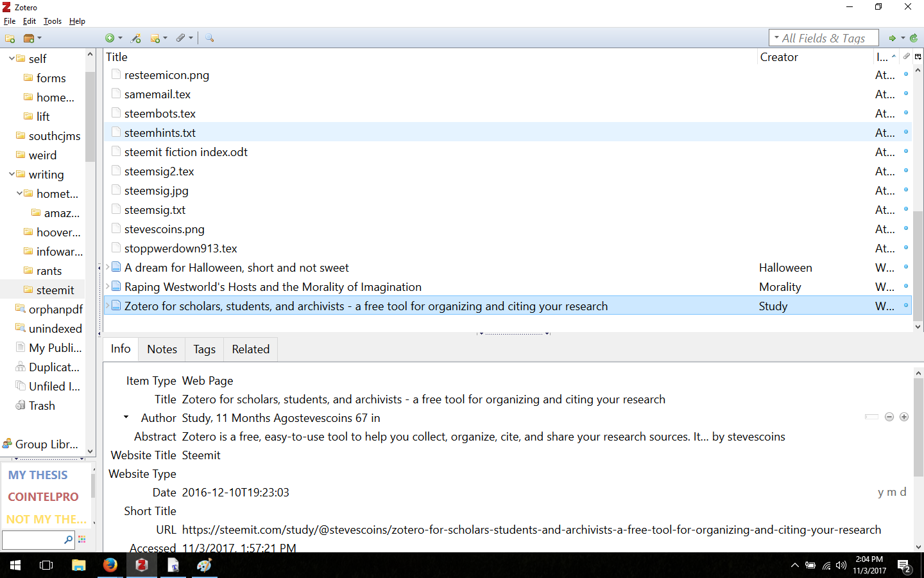924x578 pixels.
Task: Open the search mode dropdown arrow
Action: [x=776, y=38]
